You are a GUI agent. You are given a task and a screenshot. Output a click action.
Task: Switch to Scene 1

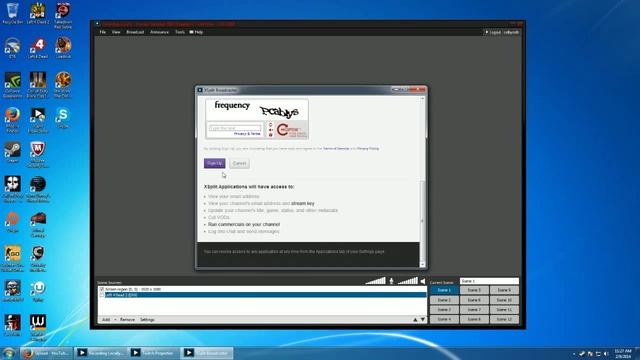coord(444,290)
